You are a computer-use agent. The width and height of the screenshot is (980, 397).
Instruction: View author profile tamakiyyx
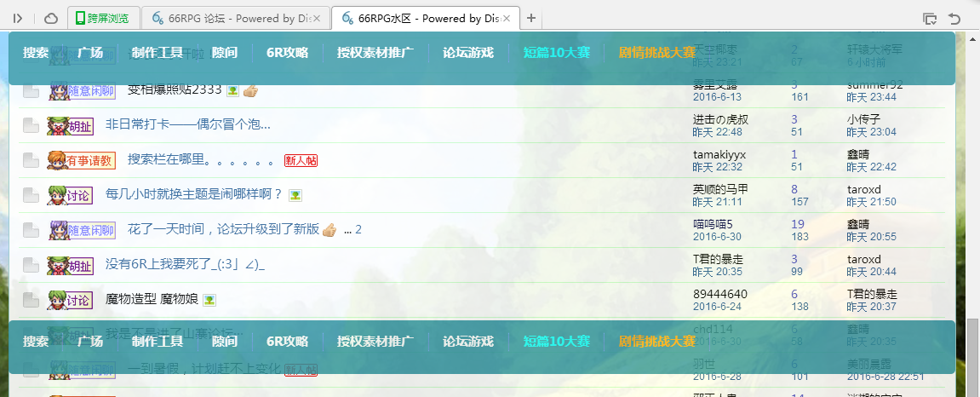point(719,154)
